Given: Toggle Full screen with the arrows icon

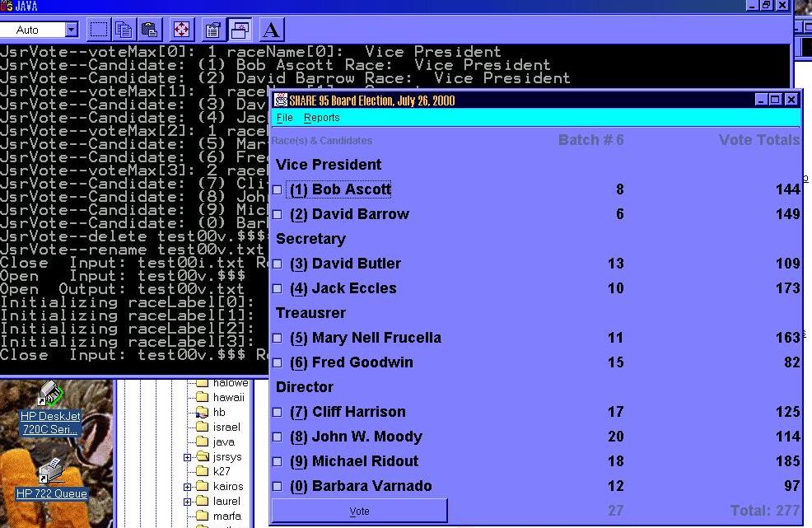Looking at the screenshot, I should coord(181,30).
